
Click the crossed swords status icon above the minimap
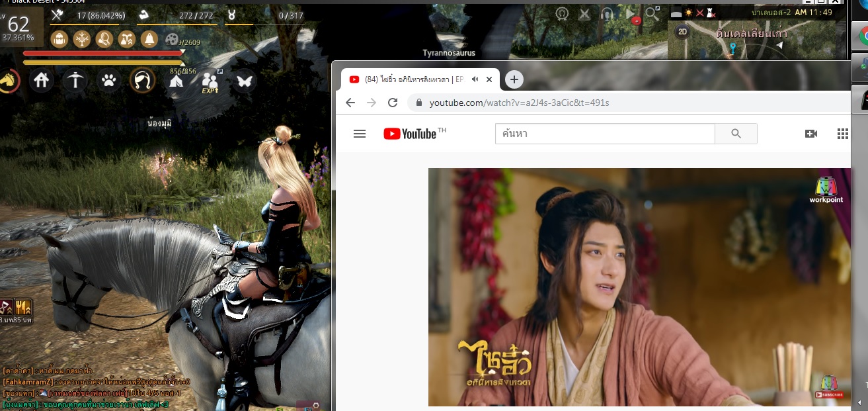699,13
